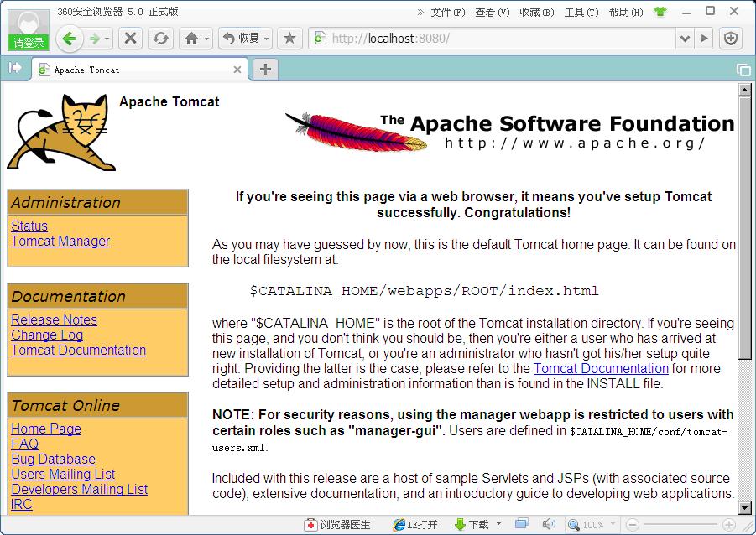The image size is (756, 535).
Task: Click the Tomcat cat logo image
Action: [x=62, y=132]
